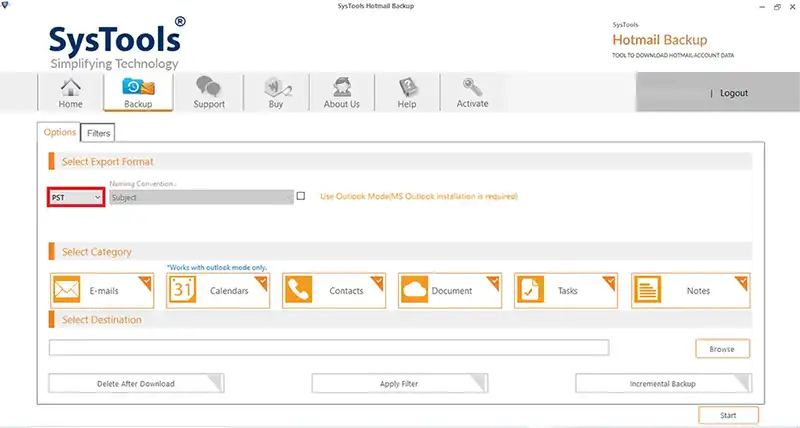This screenshot has height=428, width=800.
Task: Toggle the Tasks category checkmark
Action: coord(610,282)
